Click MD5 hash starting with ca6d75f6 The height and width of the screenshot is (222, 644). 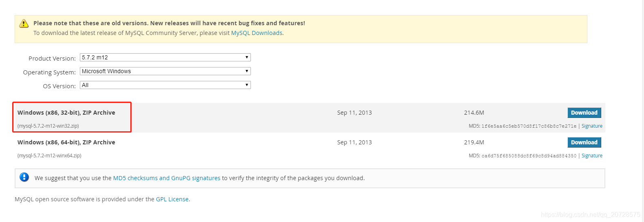click(x=529, y=156)
